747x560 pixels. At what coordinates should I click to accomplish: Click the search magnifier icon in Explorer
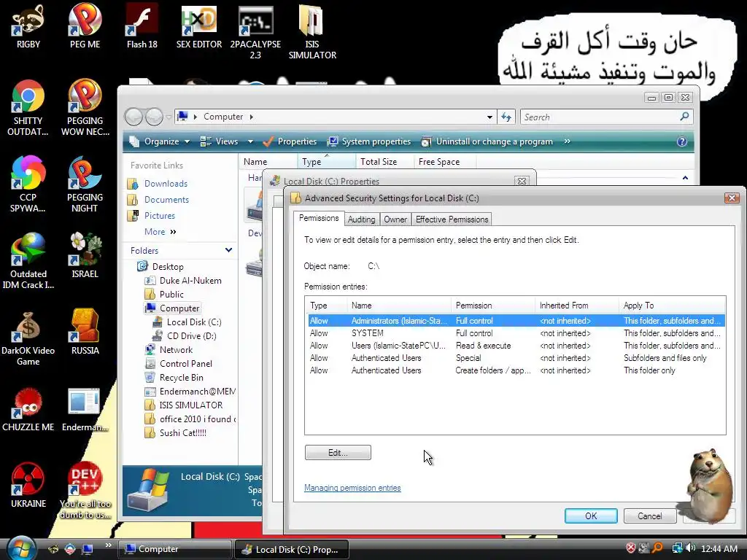[684, 116]
